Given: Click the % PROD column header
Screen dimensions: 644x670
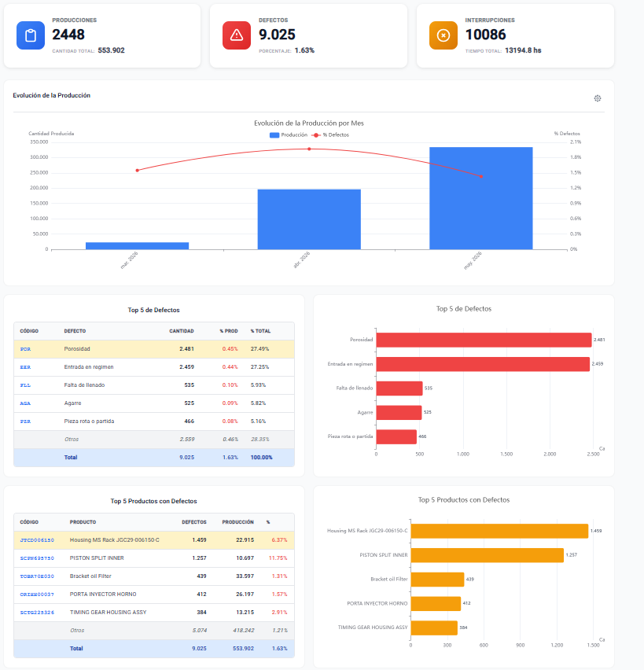Looking at the screenshot, I should click(229, 331).
